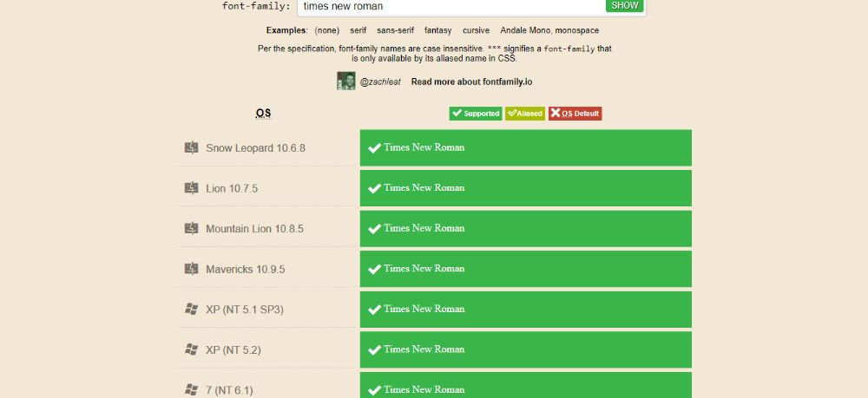Screen dimensions: 868x398
Task: Click Times New Roman text in Snow Leopard row
Action: (x=424, y=147)
